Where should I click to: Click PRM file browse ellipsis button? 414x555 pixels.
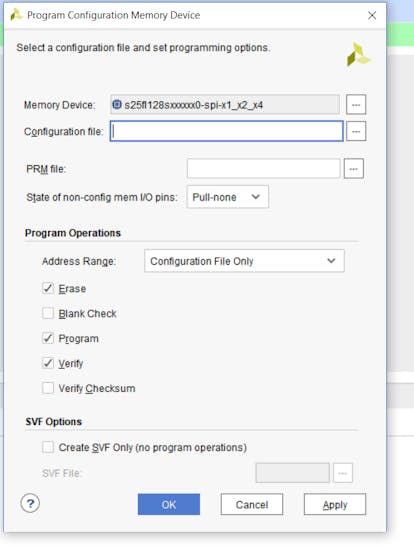coord(353,169)
